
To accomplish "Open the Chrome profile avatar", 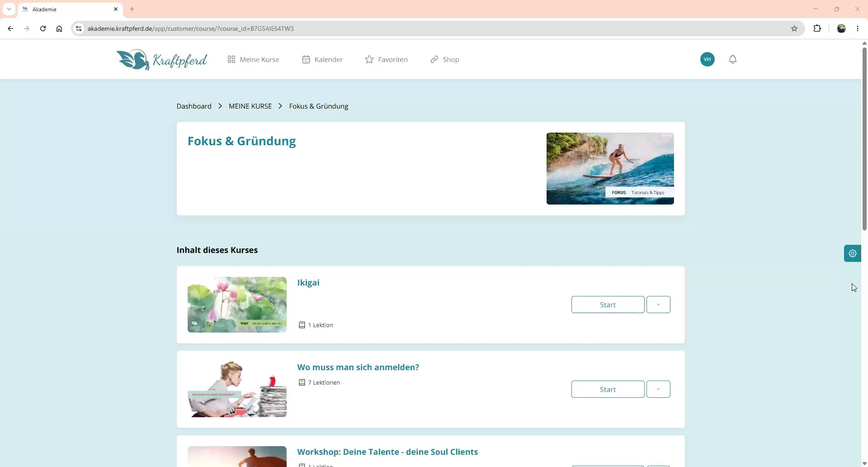I will pyautogui.click(x=841, y=29).
